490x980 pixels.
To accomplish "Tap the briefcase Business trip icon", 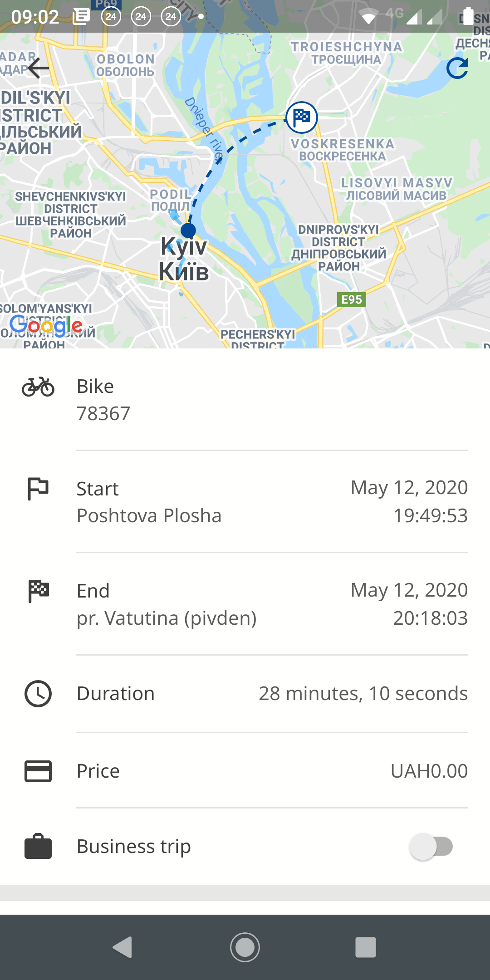I will coord(38,847).
